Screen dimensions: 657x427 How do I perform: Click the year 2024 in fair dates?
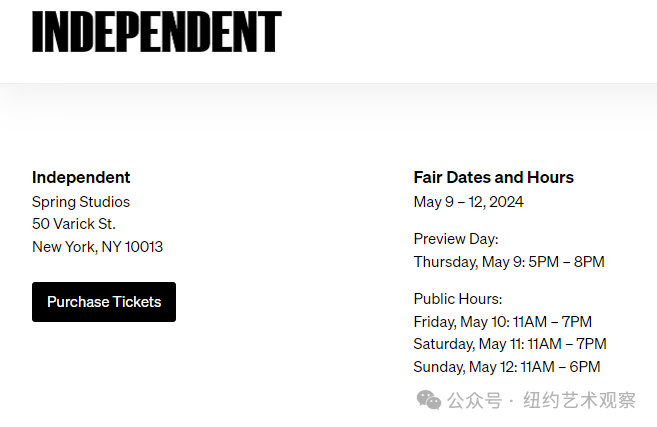(507, 202)
